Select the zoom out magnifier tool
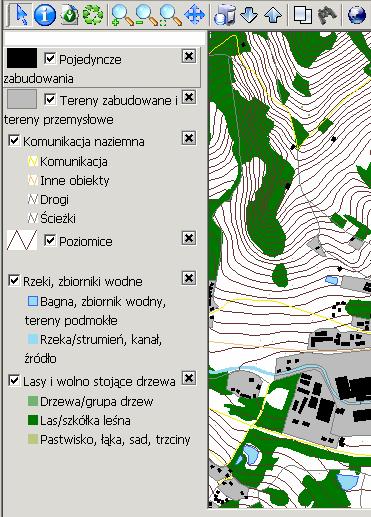371x517 pixels. click(146, 15)
